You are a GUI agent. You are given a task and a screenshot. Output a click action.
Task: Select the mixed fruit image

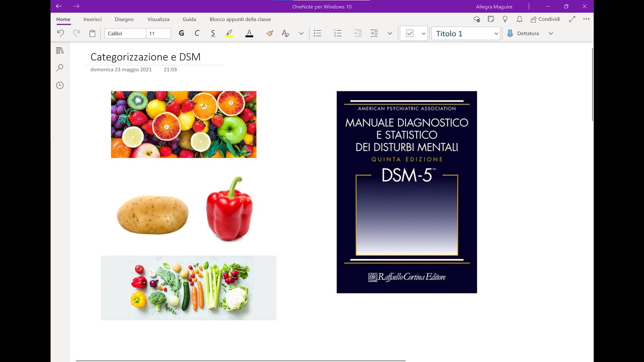coord(184,124)
